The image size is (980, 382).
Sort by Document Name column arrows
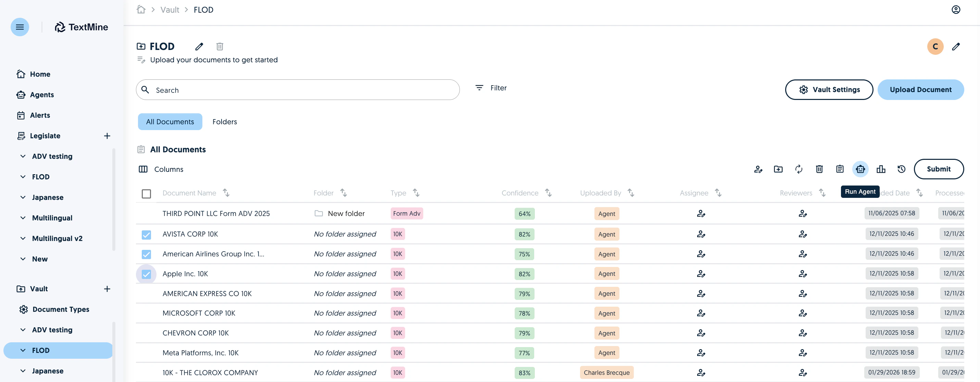[x=226, y=192]
